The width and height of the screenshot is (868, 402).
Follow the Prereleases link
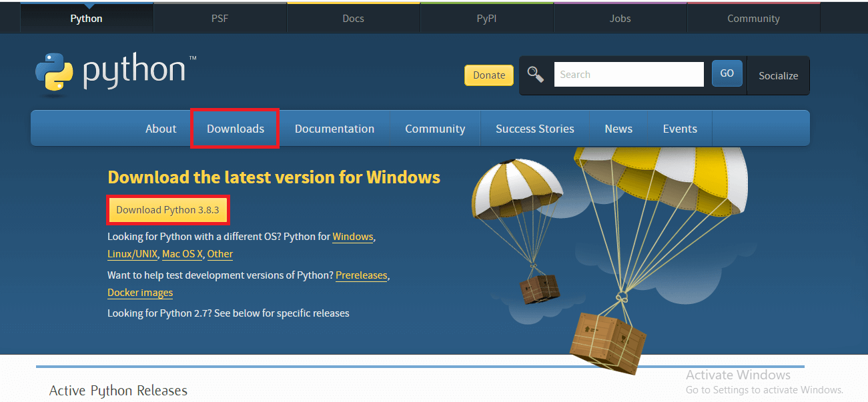(x=362, y=275)
